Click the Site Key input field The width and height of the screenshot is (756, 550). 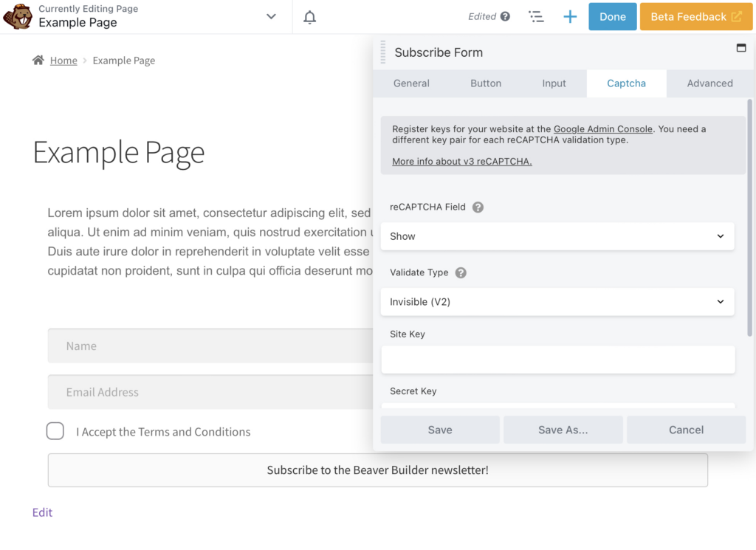click(x=557, y=360)
